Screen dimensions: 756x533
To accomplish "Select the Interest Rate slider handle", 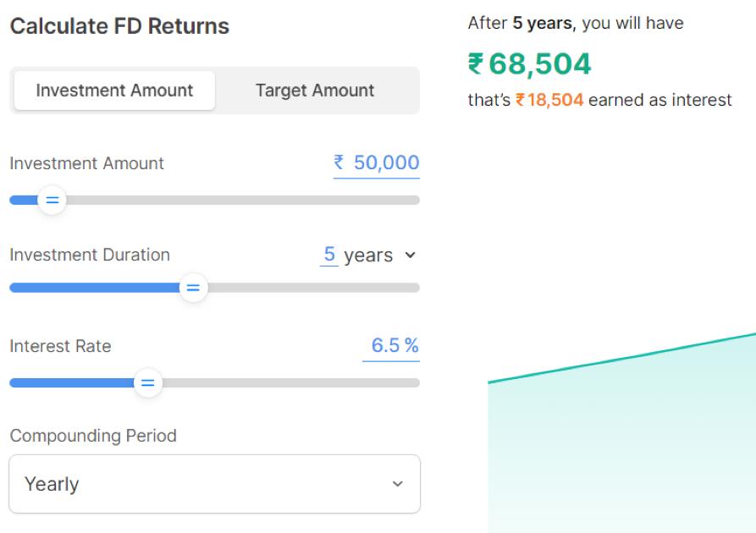I will pos(148,382).
